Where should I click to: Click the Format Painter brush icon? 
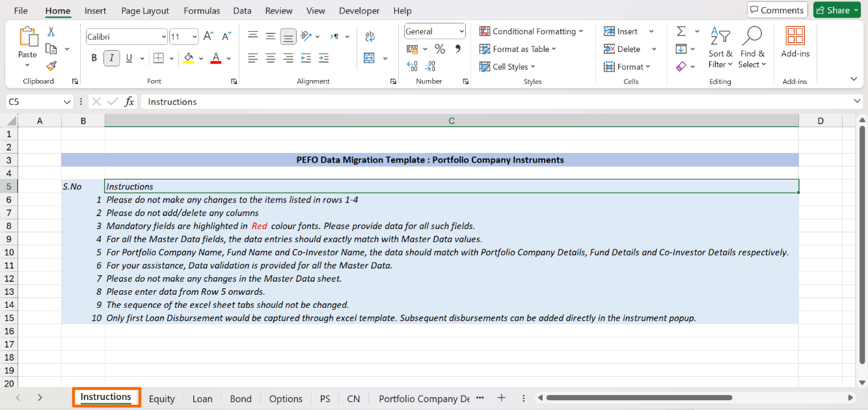coord(51,66)
